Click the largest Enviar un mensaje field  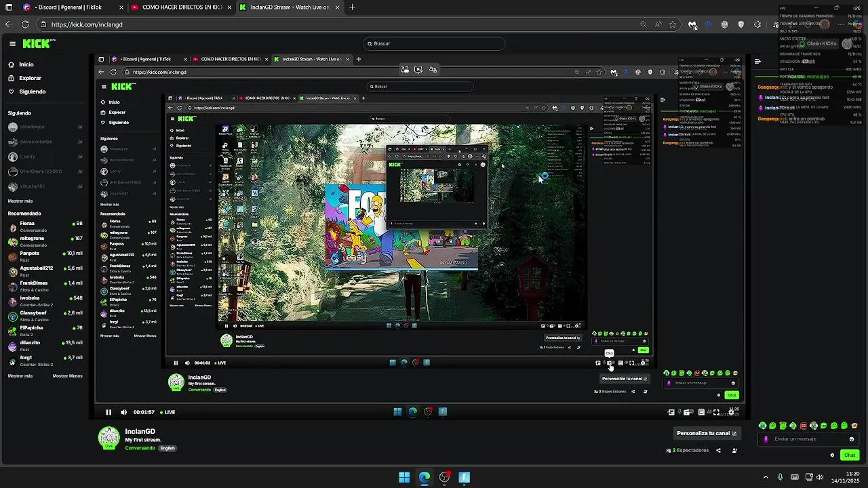810,439
